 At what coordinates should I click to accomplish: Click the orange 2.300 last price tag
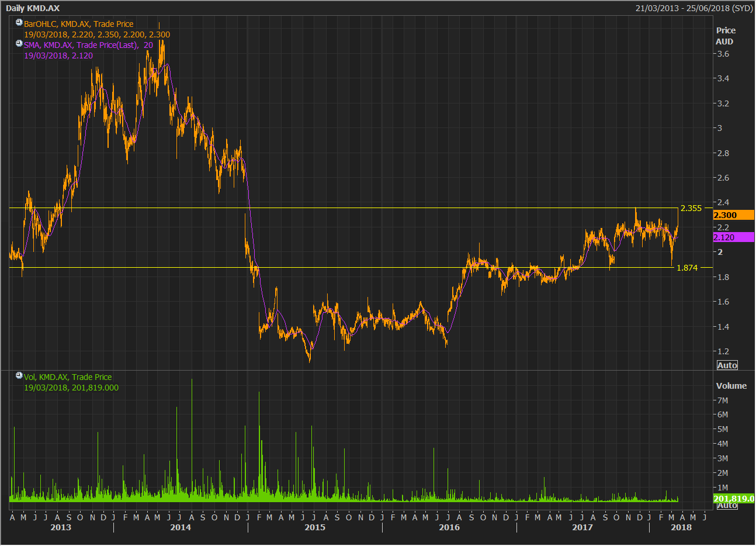pyautogui.click(x=734, y=215)
